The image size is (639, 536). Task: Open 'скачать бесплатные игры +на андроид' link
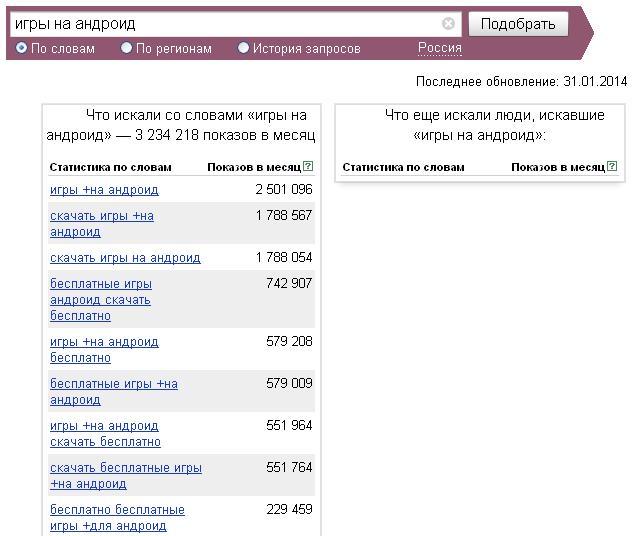click(x=126, y=476)
